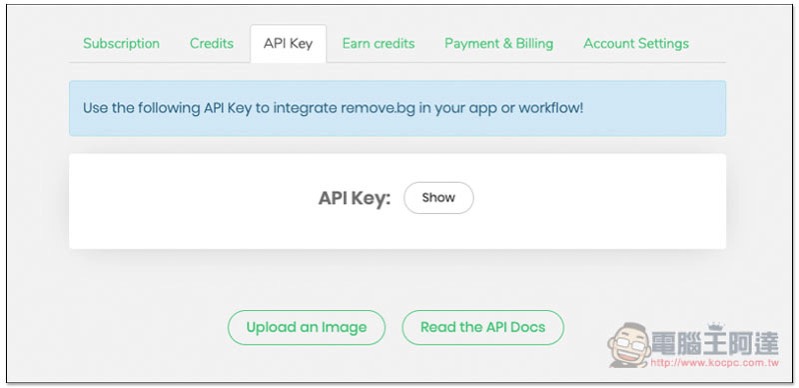Select the active API Key tab
This screenshot has height=388, width=799.
click(288, 44)
